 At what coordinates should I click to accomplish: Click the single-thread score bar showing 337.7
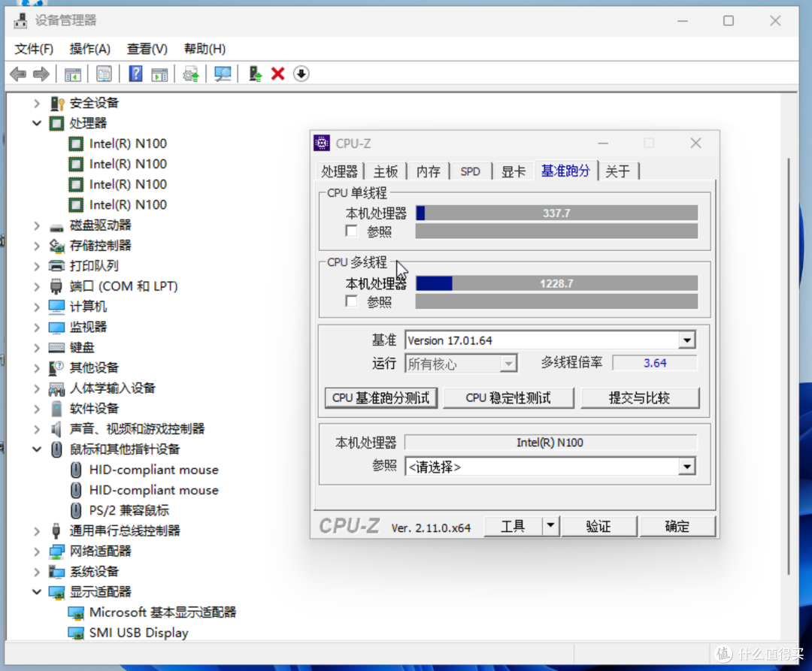556,213
